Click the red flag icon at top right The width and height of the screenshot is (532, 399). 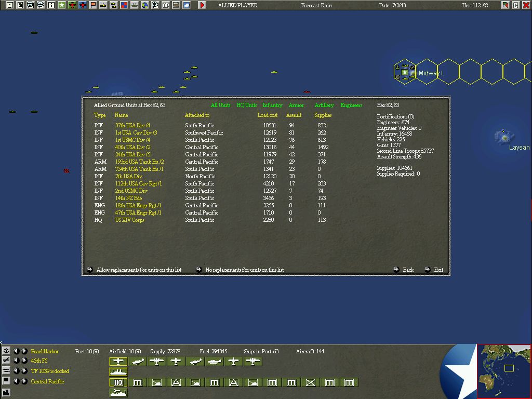coord(506,5)
